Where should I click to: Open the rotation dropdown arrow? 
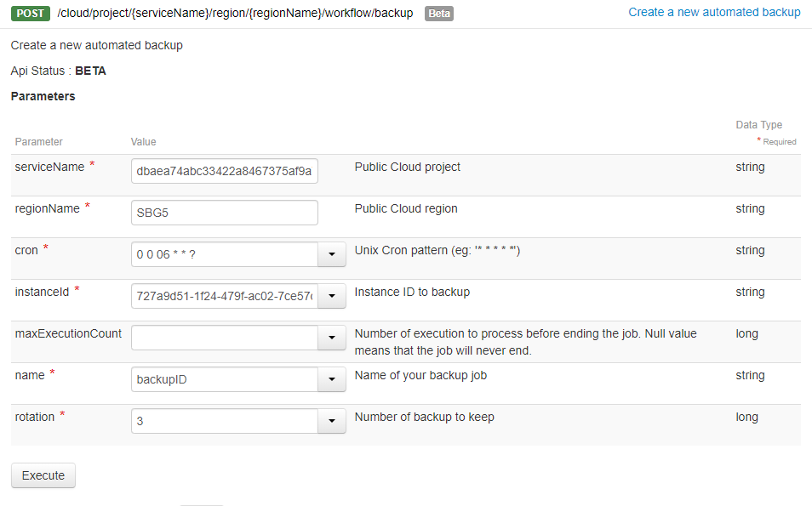331,421
